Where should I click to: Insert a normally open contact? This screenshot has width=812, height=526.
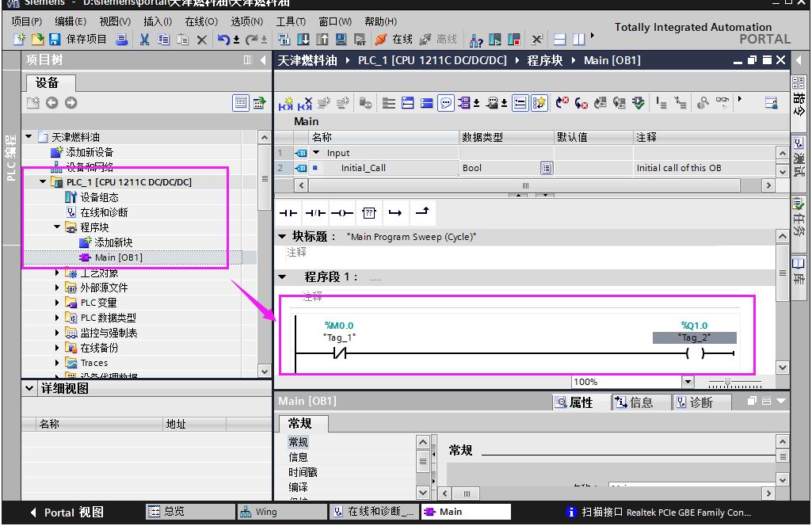pyautogui.click(x=288, y=213)
